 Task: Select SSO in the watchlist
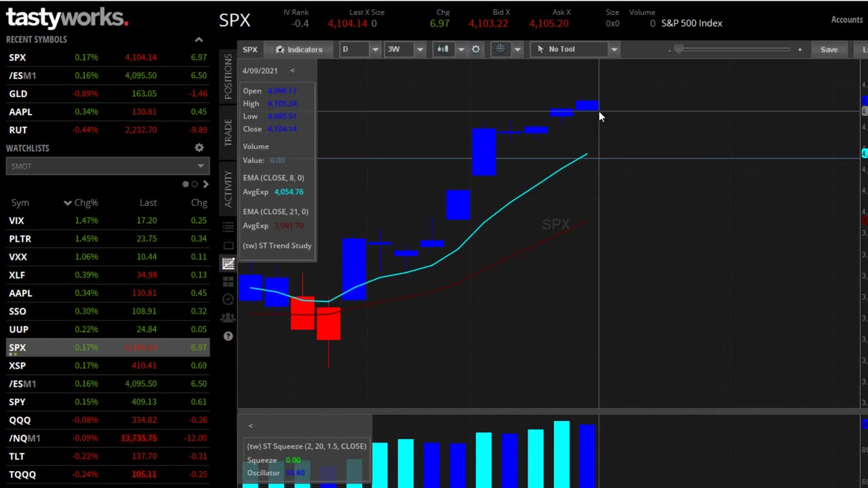coord(108,311)
